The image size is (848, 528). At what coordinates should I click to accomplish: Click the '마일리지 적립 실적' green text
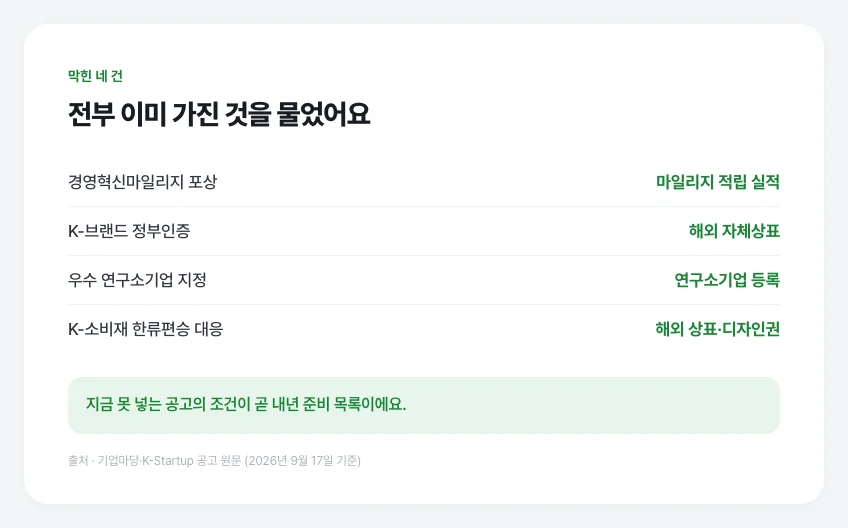(x=718, y=182)
